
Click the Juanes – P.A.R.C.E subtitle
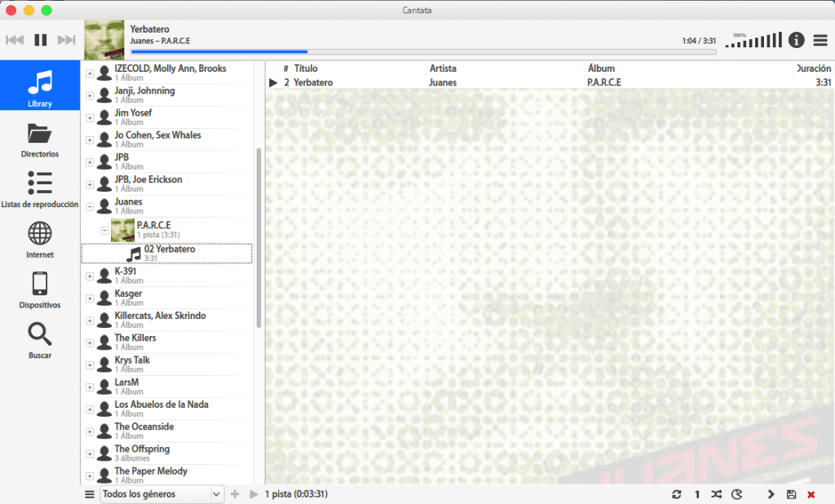click(160, 41)
